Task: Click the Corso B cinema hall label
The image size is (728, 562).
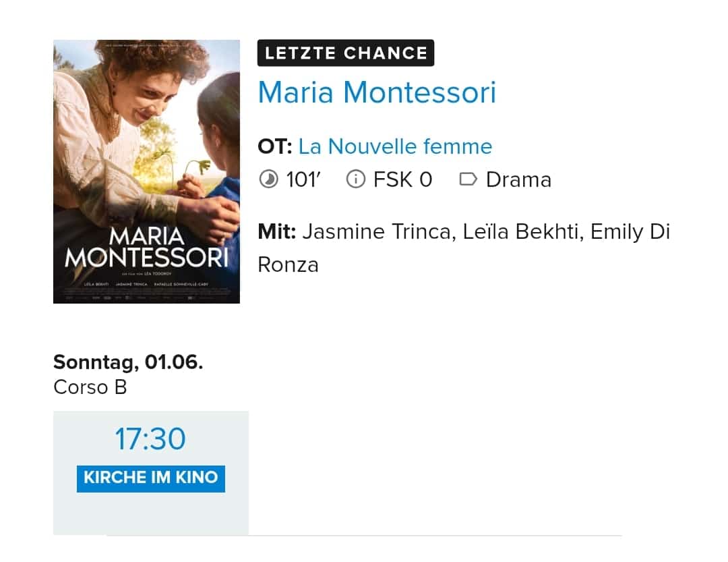Action: point(90,387)
